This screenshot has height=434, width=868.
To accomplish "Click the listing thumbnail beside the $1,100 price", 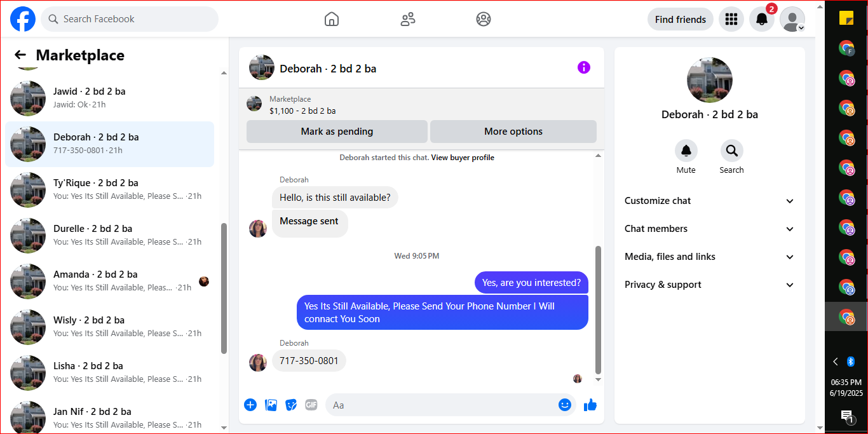I will [x=254, y=104].
